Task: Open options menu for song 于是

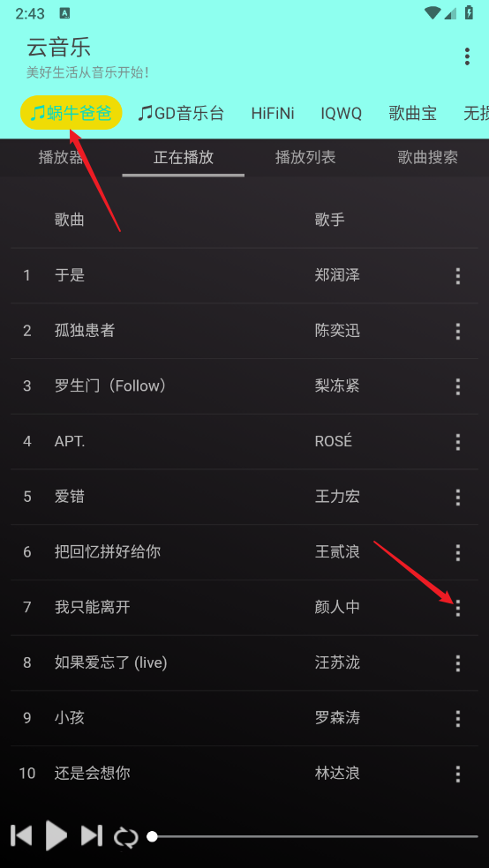Action: click(457, 276)
